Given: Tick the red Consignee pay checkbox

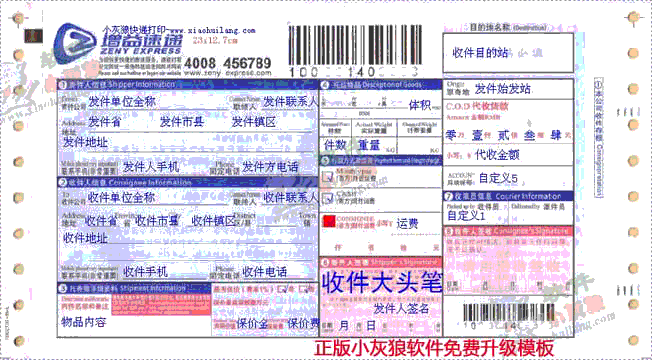Looking at the screenshot, I should click(328, 221).
